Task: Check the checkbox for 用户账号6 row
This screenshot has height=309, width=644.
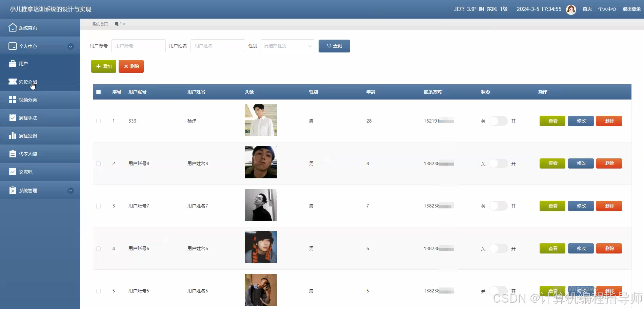Action: click(99, 248)
